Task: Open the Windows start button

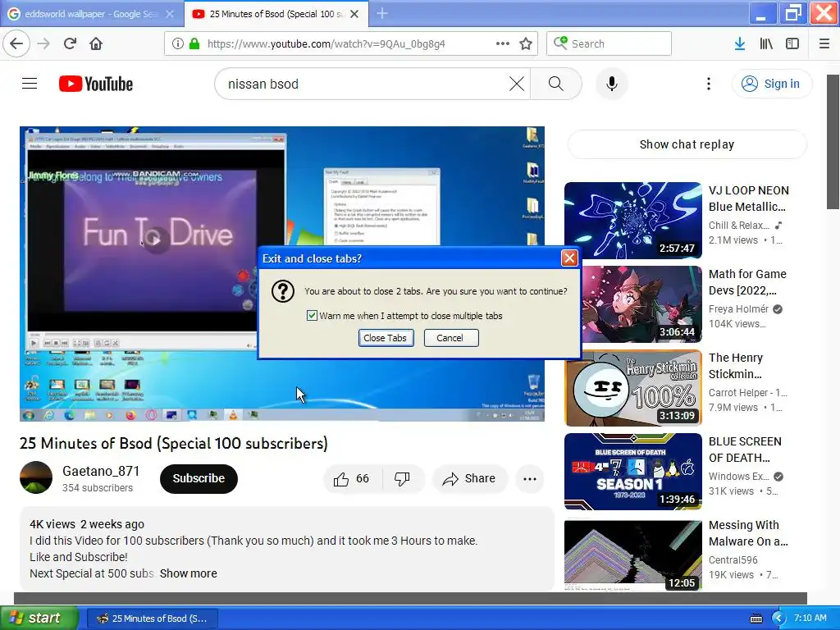Action: 39,619
